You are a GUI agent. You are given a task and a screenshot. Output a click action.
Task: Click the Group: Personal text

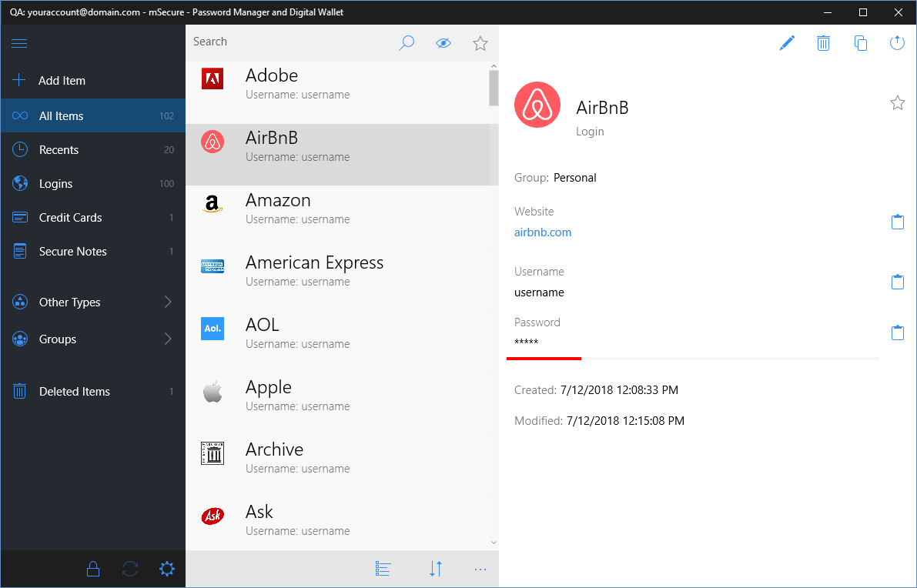tap(556, 178)
